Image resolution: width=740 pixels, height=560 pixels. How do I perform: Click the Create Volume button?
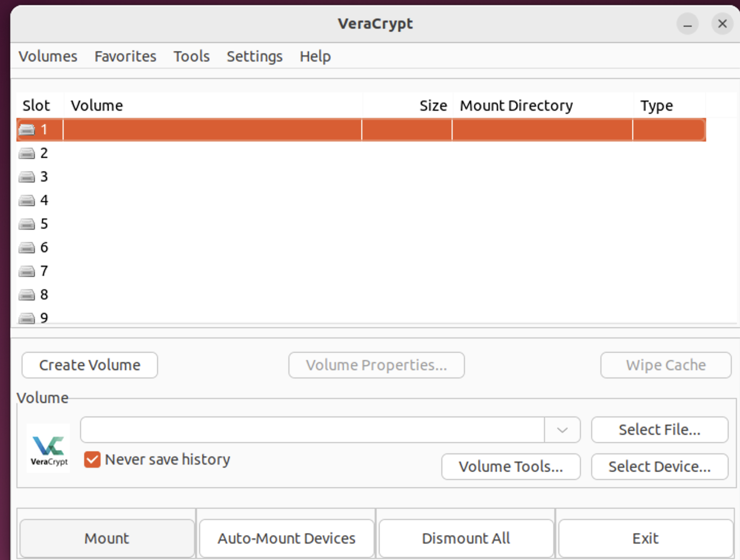(x=90, y=365)
